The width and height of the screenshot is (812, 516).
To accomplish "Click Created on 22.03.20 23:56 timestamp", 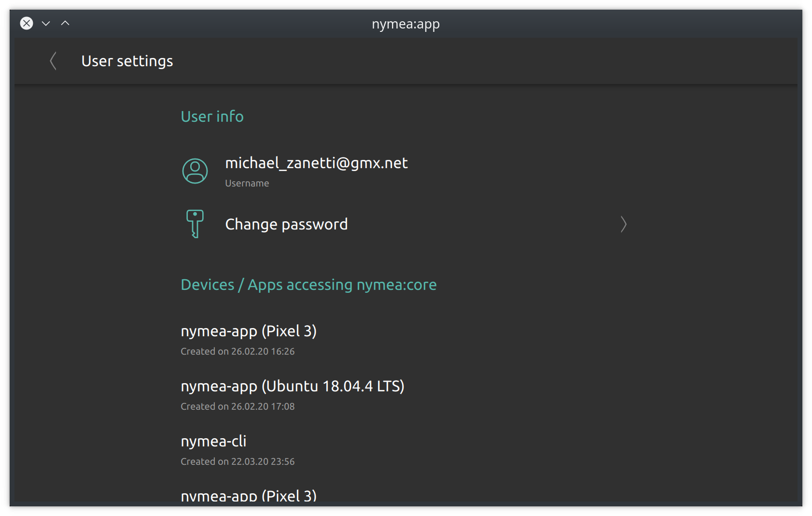I will (238, 461).
